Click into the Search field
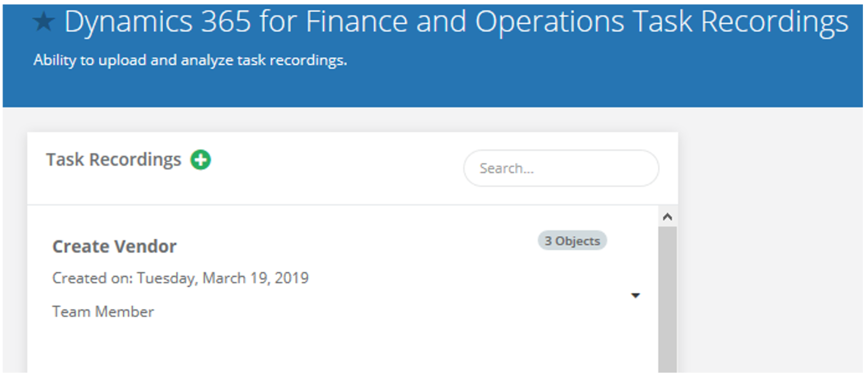This screenshot has height=379, width=868. (561, 168)
